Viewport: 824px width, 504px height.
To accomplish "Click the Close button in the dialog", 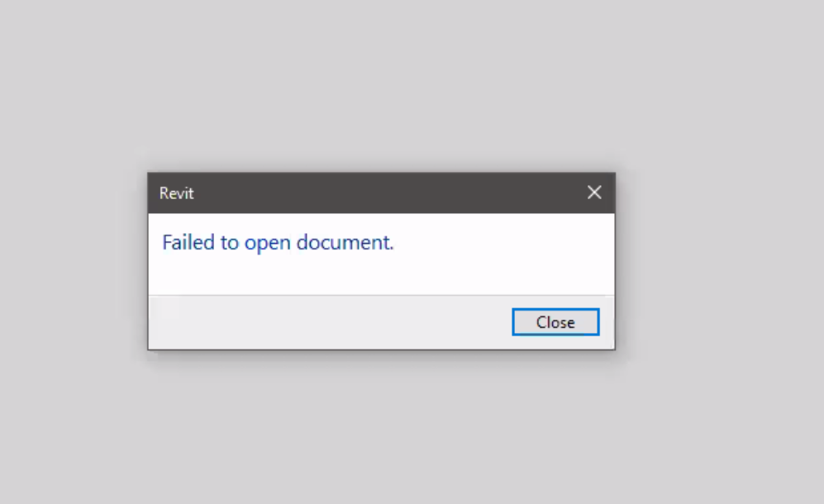I will click(x=555, y=321).
